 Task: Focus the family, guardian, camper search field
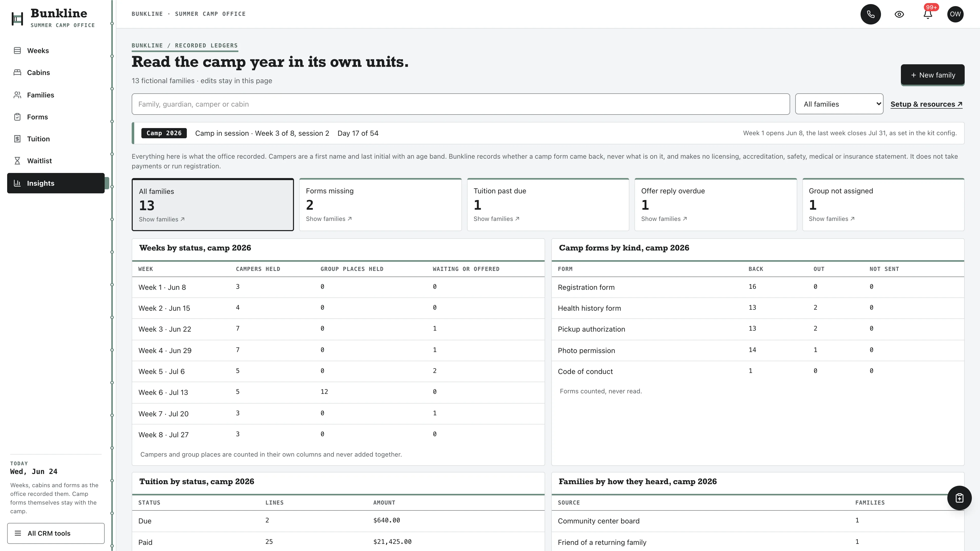pyautogui.click(x=461, y=104)
